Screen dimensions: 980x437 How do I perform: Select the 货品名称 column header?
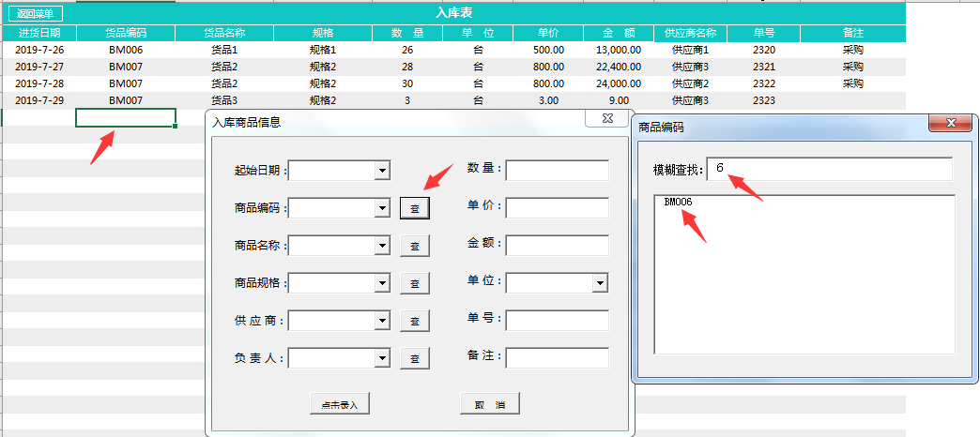tap(224, 33)
